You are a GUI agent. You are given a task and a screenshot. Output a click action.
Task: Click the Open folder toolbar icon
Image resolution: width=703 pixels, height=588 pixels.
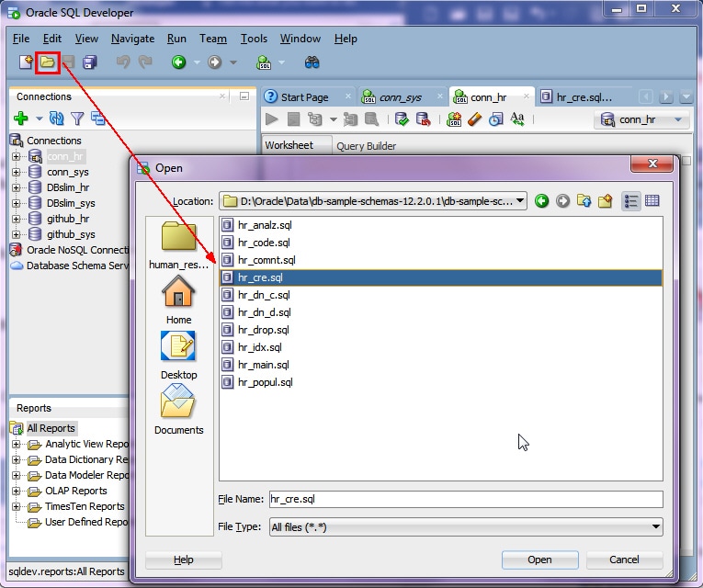coord(48,62)
